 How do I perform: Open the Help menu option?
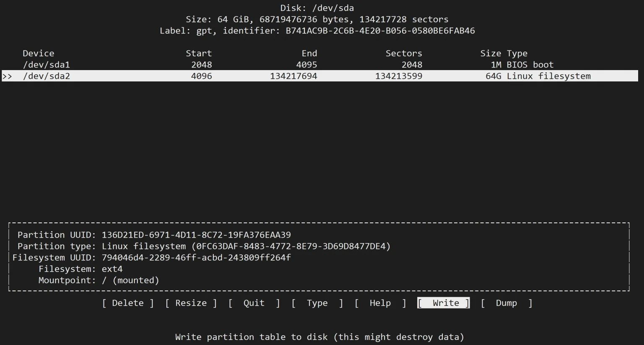click(380, 303)
